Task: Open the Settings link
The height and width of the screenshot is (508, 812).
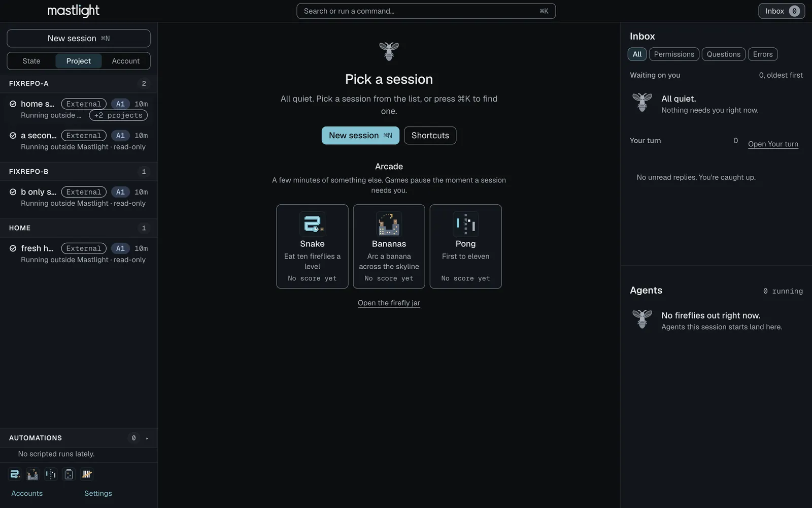Action: pyautogui.click(x=98, y=493)
